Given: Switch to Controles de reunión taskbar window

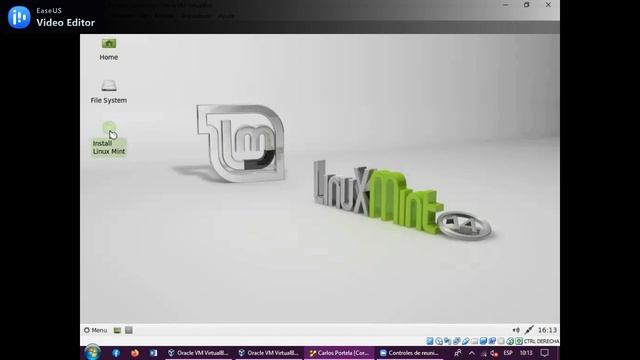Looking at the screenshot, I should tap(409, 353).
